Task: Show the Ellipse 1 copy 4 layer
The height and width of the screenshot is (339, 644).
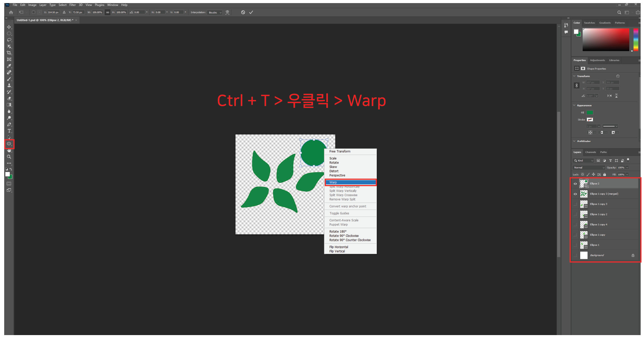Action: 575,225
